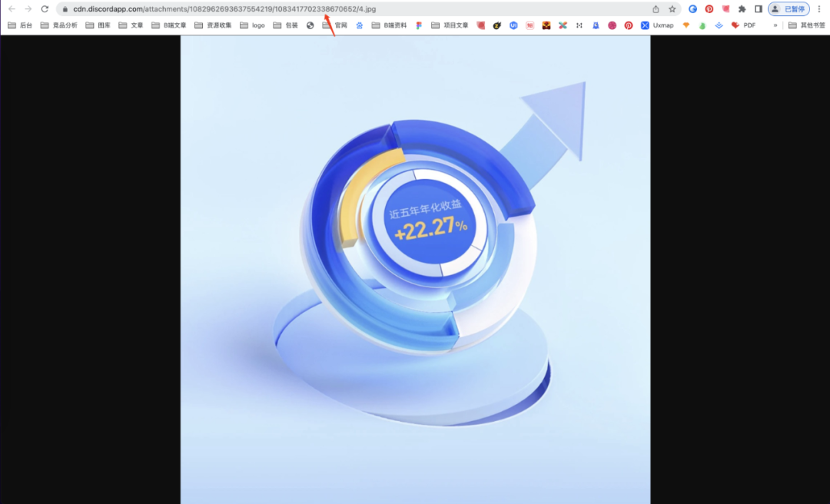This screenshot has height=504, width=830.
Task: Open the black dotted grid bookmark
Action: pos(579,25)
